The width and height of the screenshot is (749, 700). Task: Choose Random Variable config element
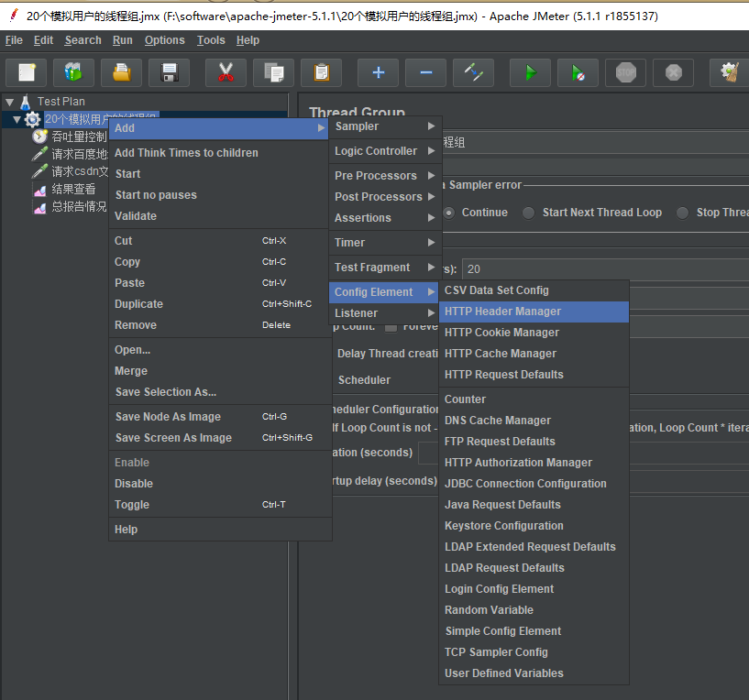point(534,610)
